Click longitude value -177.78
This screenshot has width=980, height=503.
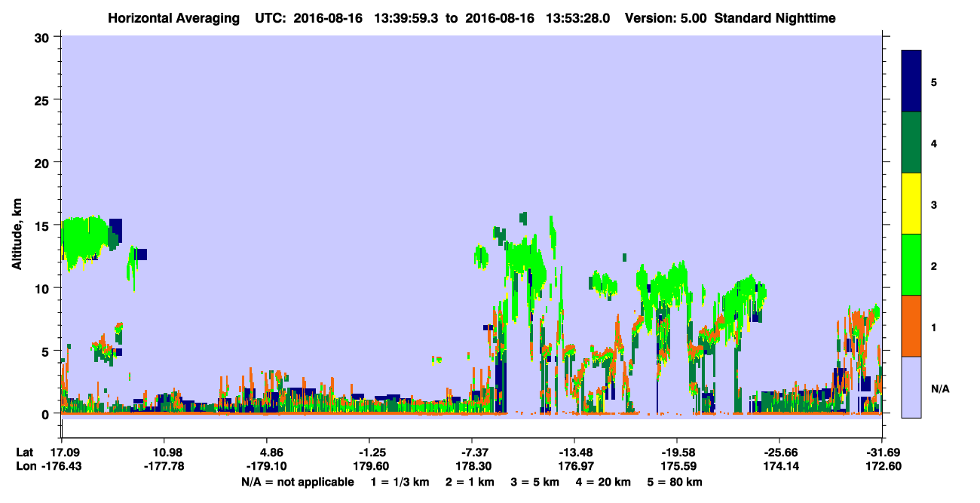[164, 466]
